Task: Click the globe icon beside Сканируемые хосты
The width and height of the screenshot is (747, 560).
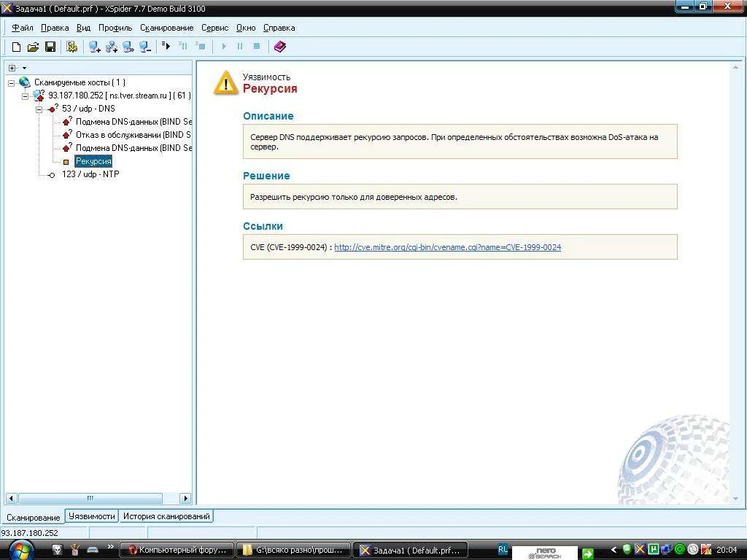Action: 25,82
